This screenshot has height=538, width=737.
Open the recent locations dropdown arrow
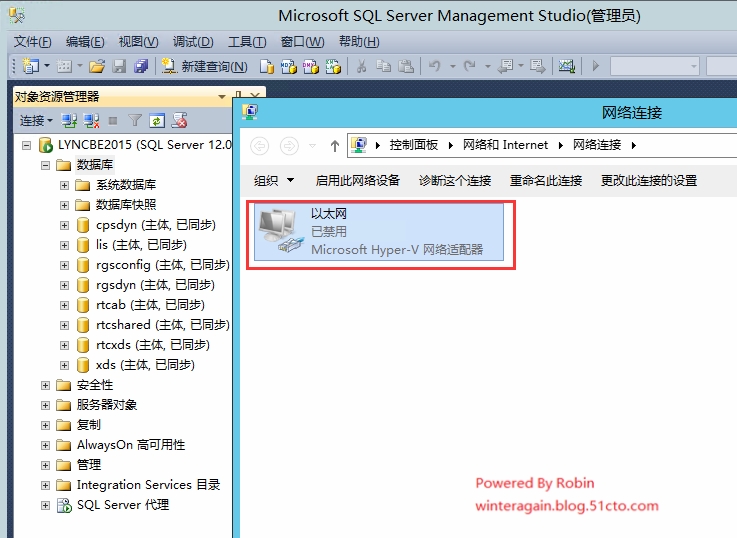pyautogui.click(x=312, y=146)
